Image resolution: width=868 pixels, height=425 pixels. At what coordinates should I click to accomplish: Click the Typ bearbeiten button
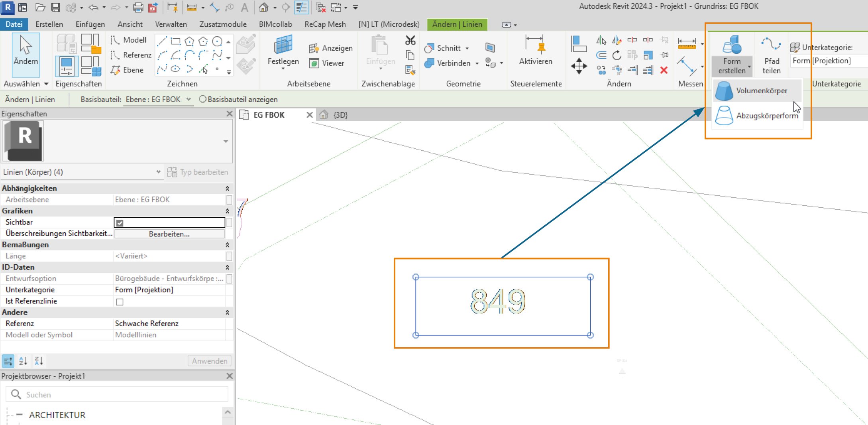coord(198,172)
